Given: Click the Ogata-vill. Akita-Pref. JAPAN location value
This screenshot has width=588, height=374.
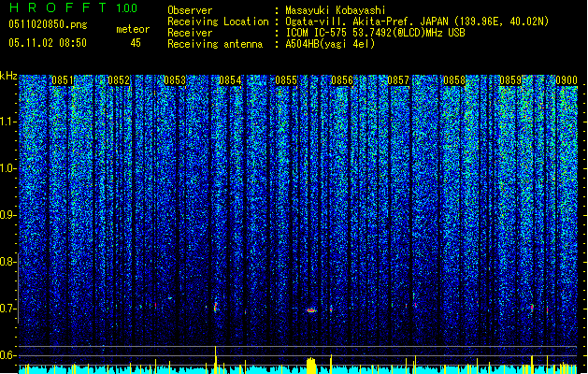Looking at the screenshot, I should 417,22.
